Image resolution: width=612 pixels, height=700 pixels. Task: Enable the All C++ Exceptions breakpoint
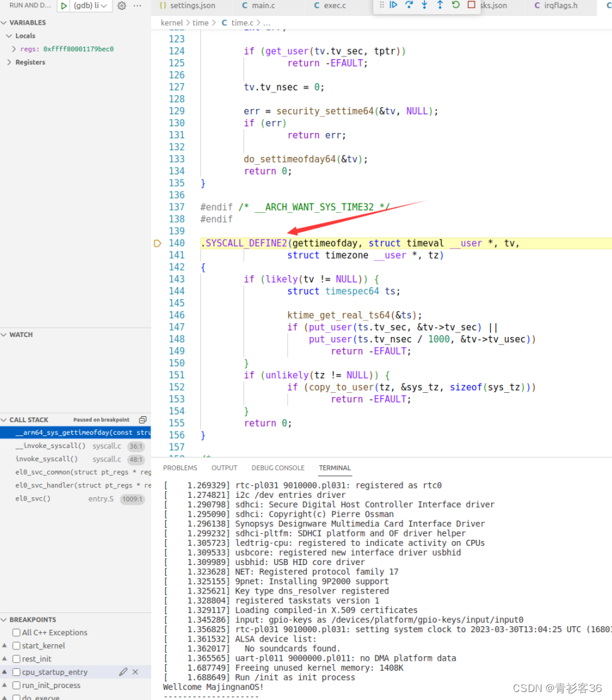point(17,632)
